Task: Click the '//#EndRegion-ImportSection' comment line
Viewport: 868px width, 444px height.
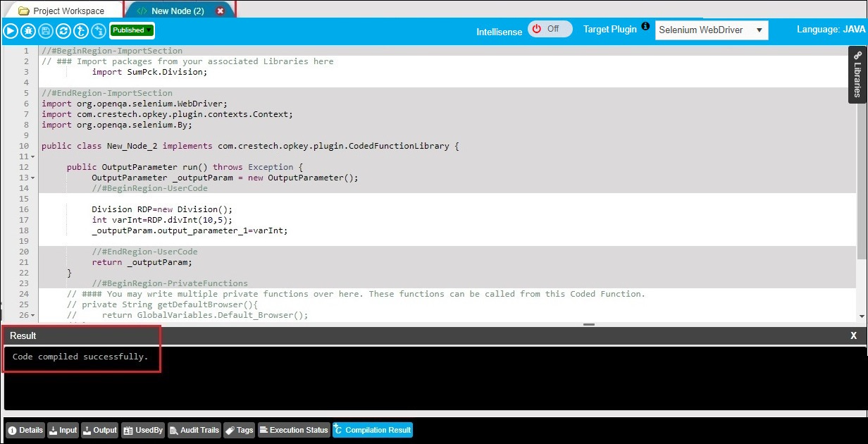Action: [107, 93]
